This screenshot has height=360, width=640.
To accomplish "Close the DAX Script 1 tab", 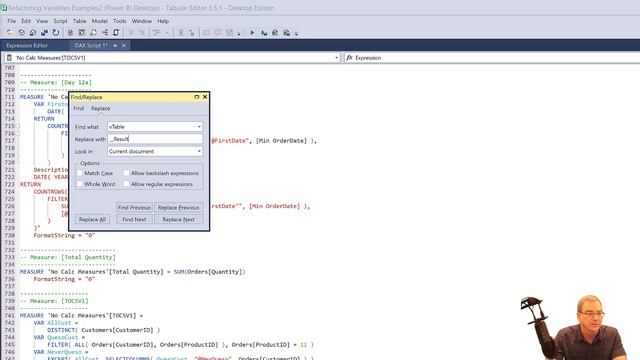I will pos(124,45).
